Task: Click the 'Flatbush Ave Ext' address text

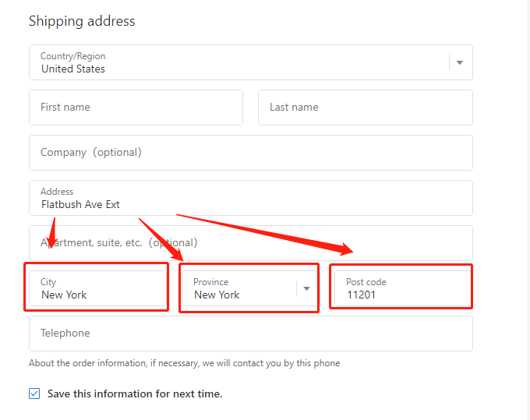Action: [x=80, y=204]
